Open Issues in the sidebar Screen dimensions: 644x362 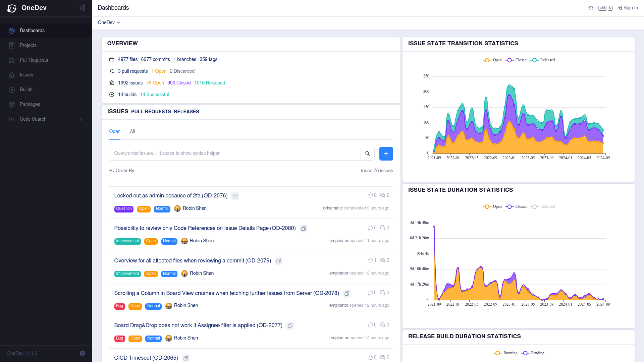click(x=46, y=75)
